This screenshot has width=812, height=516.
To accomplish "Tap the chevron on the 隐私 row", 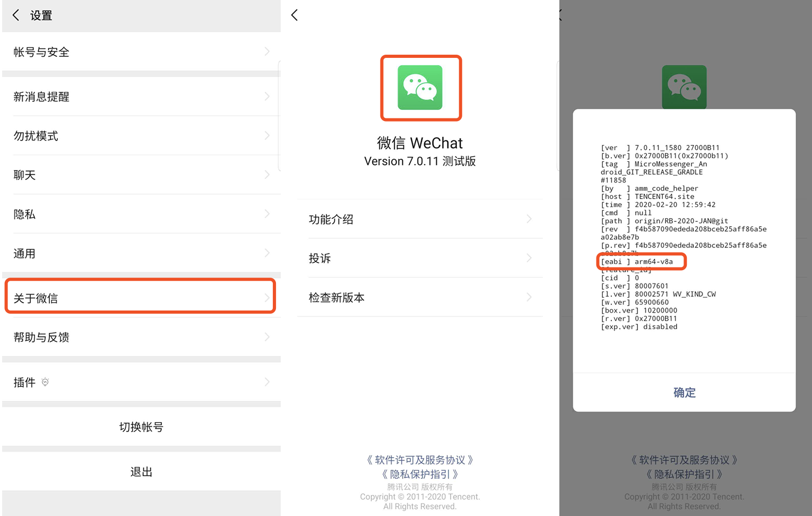I will pos(267,214).
